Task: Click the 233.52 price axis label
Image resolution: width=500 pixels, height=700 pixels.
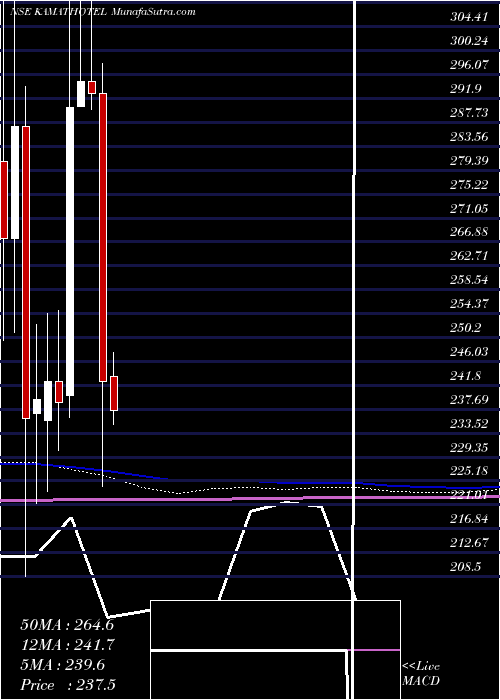Action: [x=469, y=423]
